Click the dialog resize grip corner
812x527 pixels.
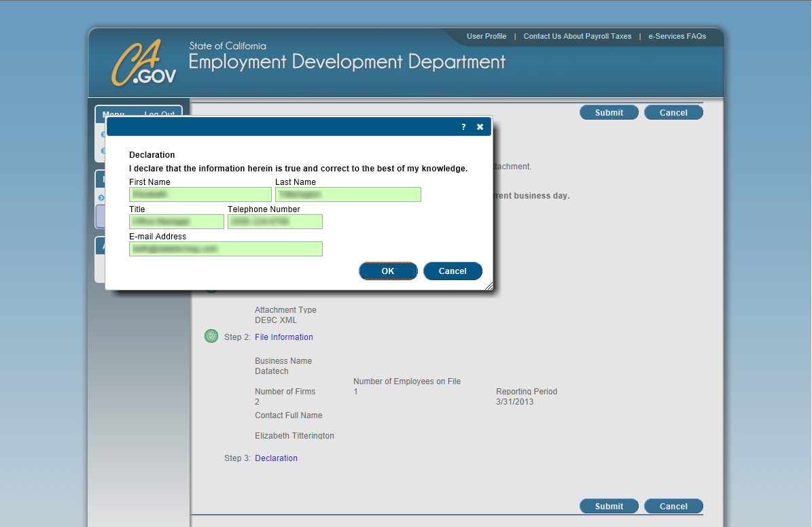pos(488,286)
